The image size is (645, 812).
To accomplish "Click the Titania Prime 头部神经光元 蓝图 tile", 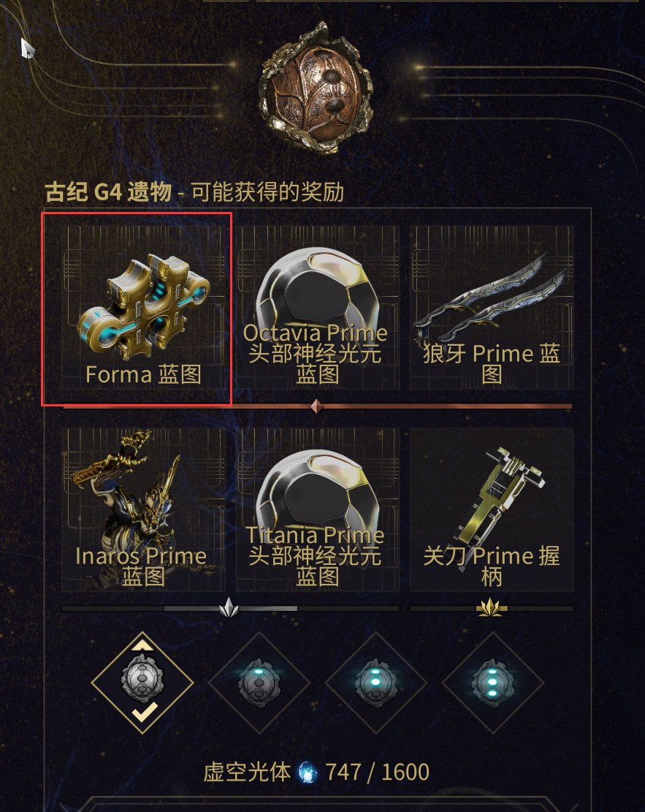I will tap(317, 509).
